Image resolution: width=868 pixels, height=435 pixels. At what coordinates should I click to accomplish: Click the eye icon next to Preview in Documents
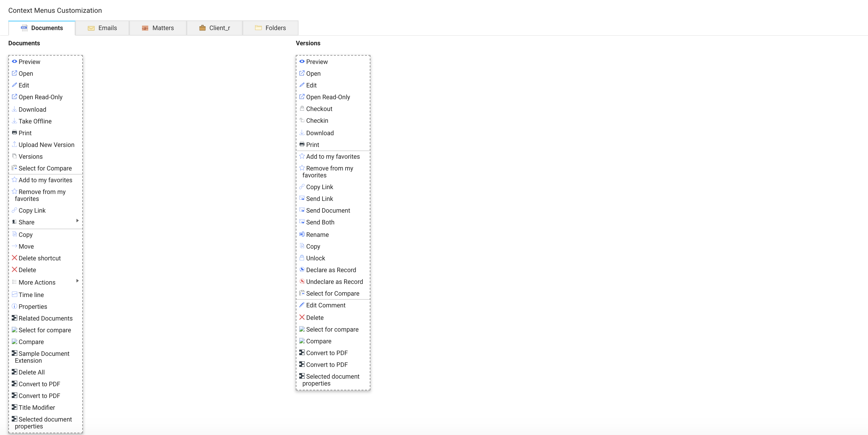pyautogui.click(x=15, y=61)
